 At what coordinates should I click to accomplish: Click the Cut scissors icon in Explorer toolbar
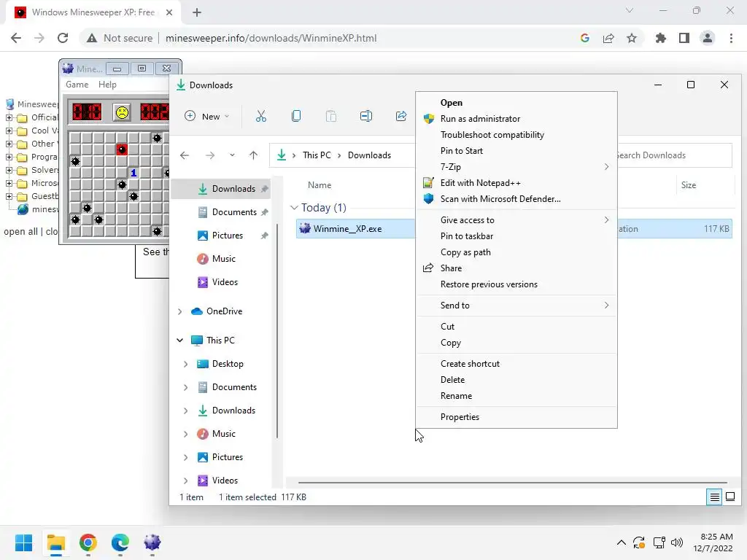tap(261, 116)
